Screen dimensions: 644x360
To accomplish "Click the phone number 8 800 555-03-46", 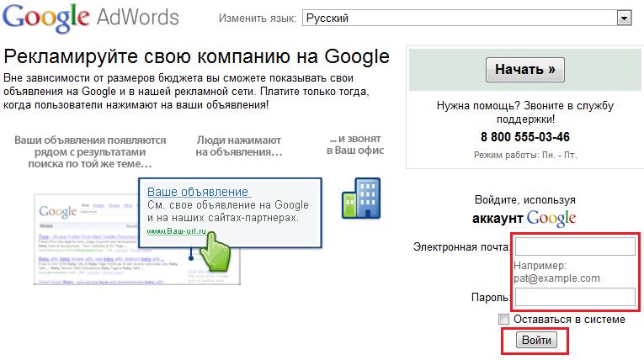I will pos(525,137).
